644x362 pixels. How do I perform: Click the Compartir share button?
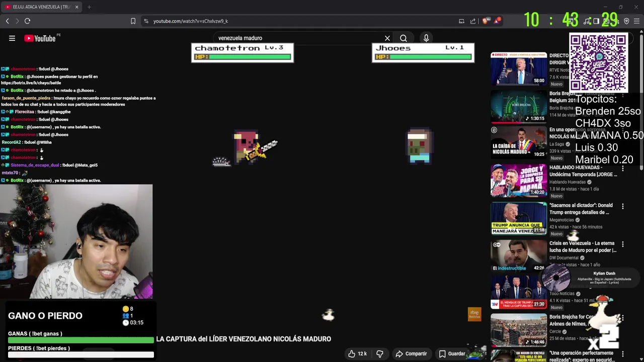[411, 354]
